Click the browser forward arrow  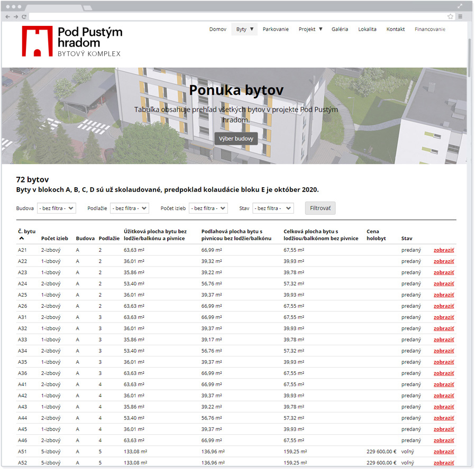click(x=15, y=17)
